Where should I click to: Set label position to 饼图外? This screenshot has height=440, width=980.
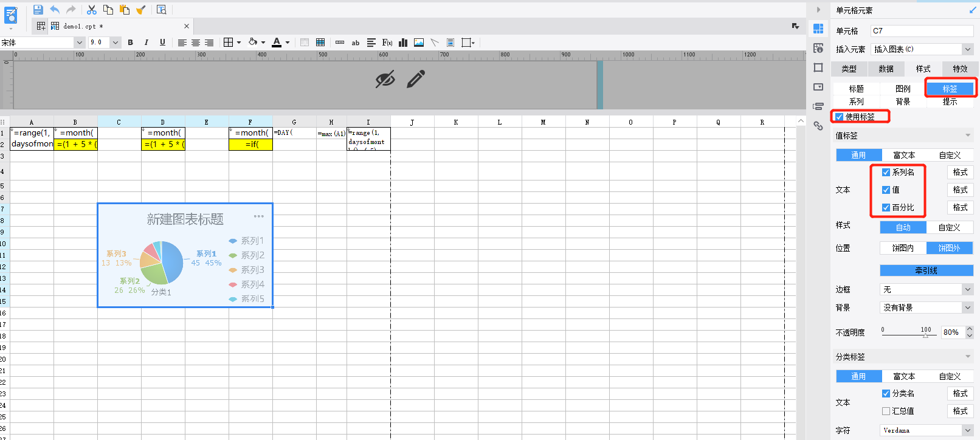(950, 248)
